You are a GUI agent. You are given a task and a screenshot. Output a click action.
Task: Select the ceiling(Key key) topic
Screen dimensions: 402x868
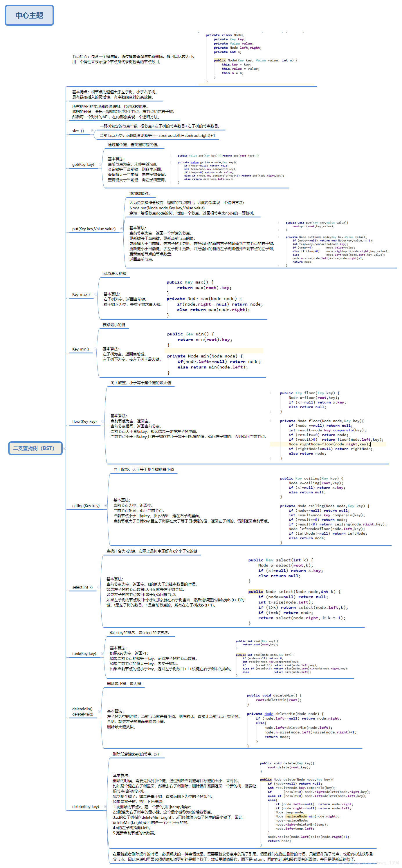(x=86, y=505)
